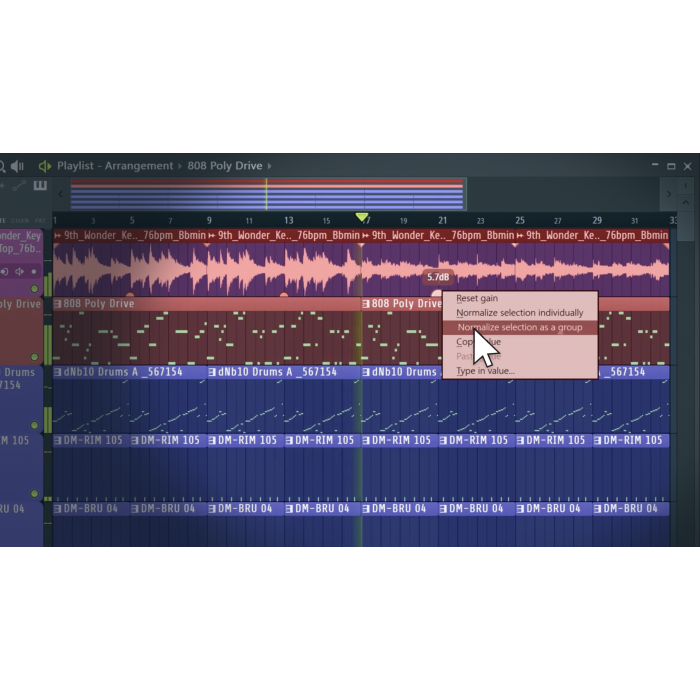Select the first 9th_Wonder_Ke audio clip title
The image size is (700, 700).
pyautogui.click(x=130, y=235)
